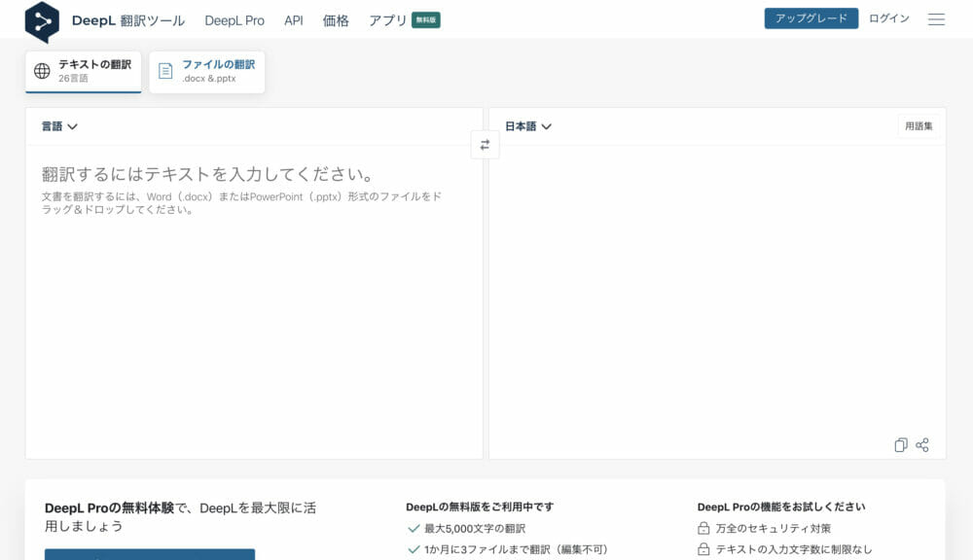This screenshot has width=973, height=560.
Task: Open the 日本語 target language dropdown
Action: point(528,126)
